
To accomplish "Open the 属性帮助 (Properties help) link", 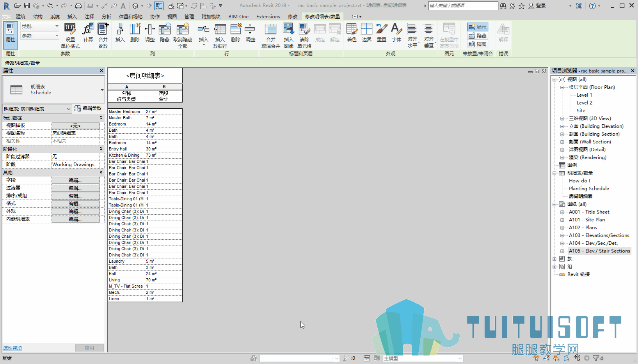I will (12, 348).
